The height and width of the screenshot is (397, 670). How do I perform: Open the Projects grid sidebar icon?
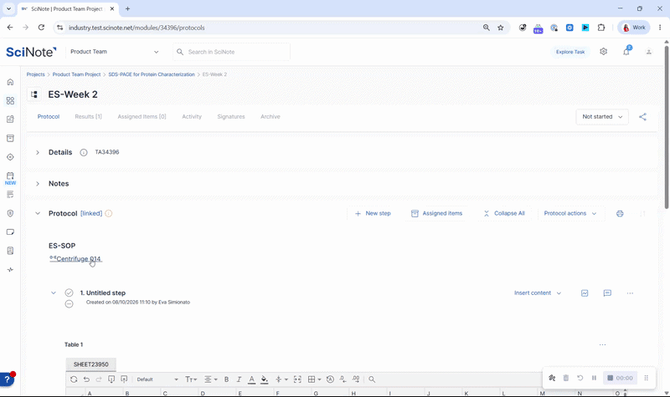(x=10, y=101)
